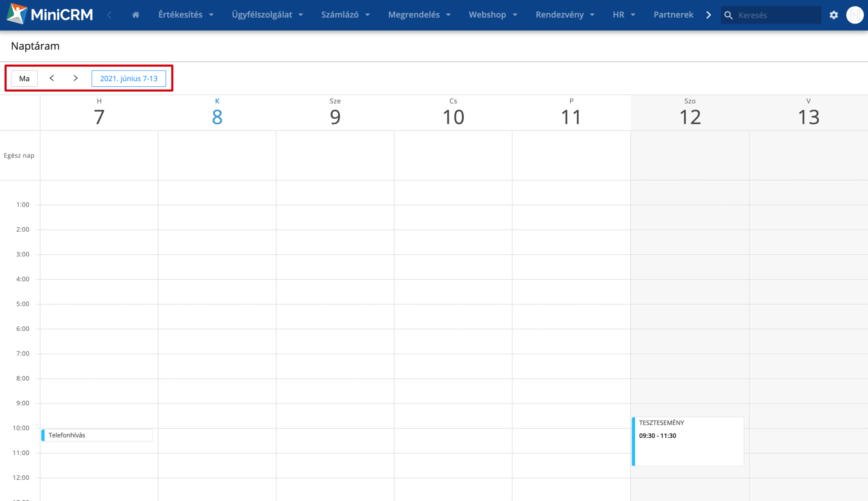Open the Partnerek menu item
The width and height of the screenshot is (868, 501).
tap(673, 14)
